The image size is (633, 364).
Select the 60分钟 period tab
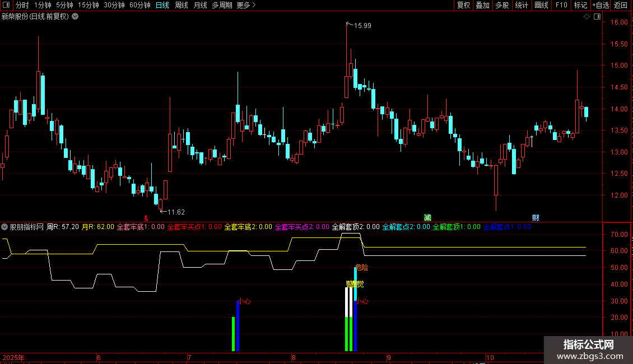point(139,5)
